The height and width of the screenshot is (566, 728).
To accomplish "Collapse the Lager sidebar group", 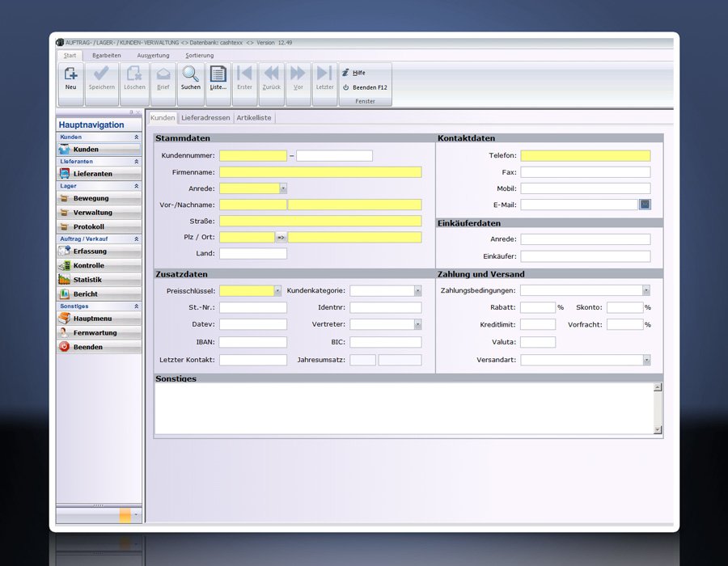I will tap(136, 186).
